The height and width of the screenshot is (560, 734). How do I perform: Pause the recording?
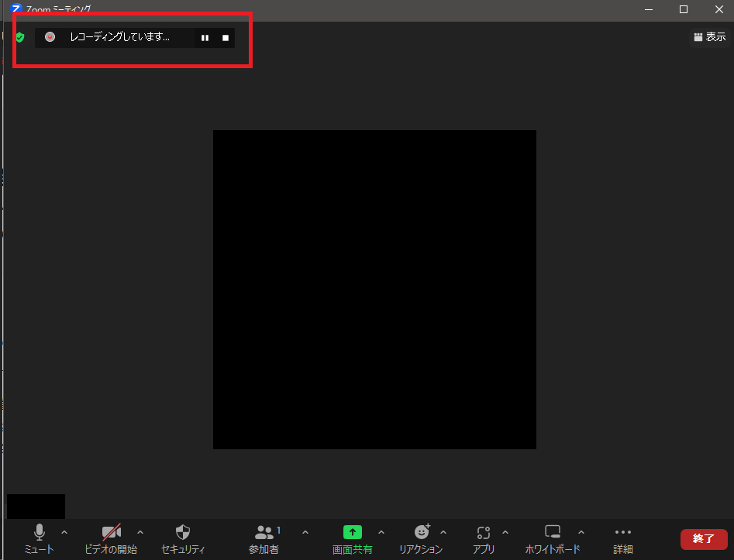[x=205, y=37]
